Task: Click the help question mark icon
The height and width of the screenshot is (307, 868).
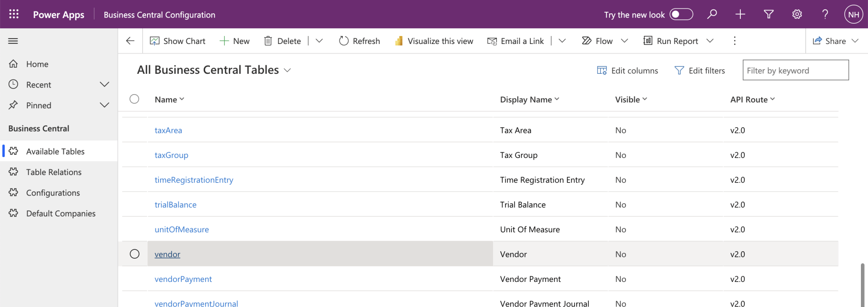Action: click(825, 14)
